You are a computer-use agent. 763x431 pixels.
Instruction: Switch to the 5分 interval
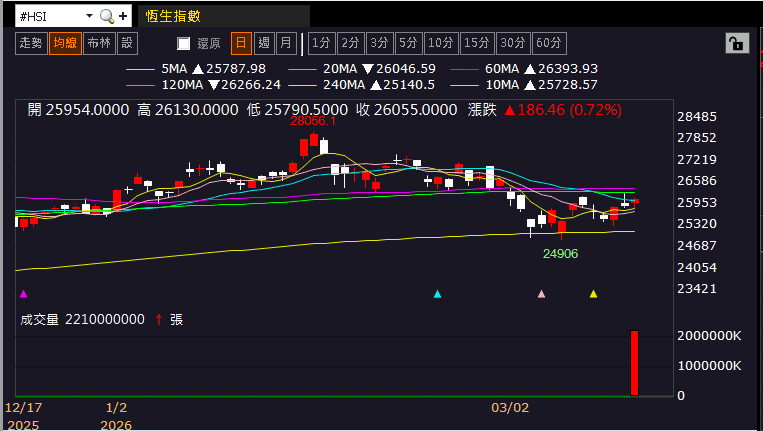pos(409,43)
